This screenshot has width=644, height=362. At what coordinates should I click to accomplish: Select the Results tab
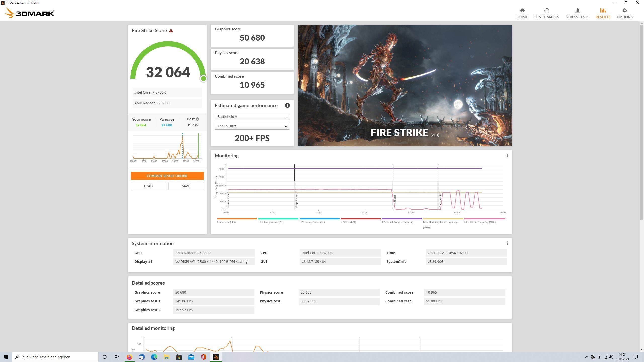tap(603, 13)
